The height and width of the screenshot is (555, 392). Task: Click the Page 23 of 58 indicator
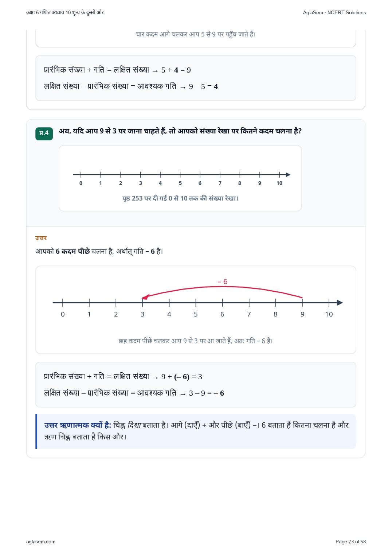coord(350,542)
